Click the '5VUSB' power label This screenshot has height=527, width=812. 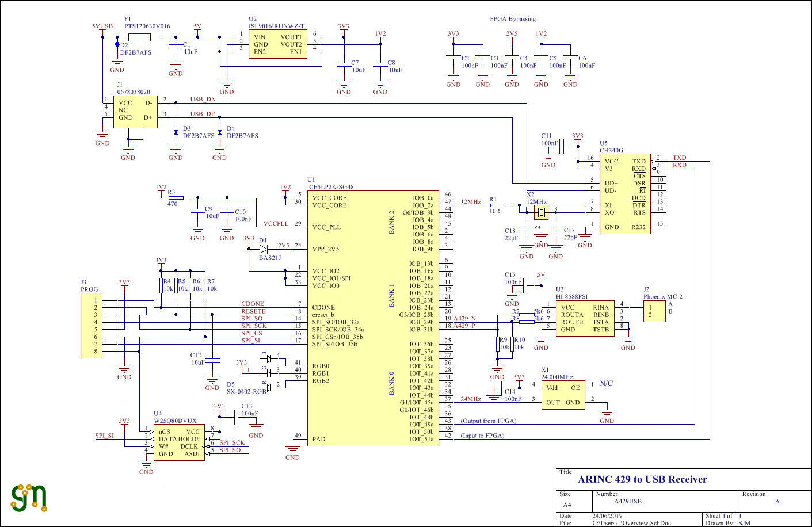click(102, 26)
